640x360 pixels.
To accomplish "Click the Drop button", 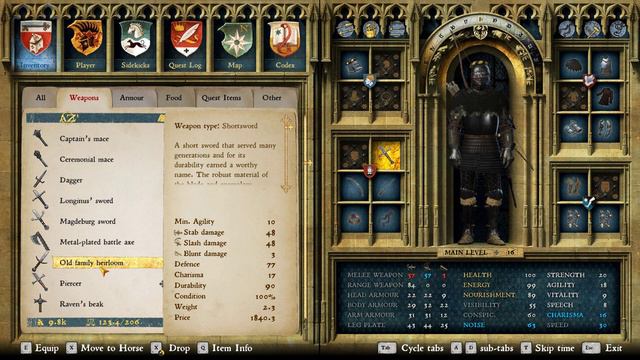I will pyautogui.click(x=171, y=348).
